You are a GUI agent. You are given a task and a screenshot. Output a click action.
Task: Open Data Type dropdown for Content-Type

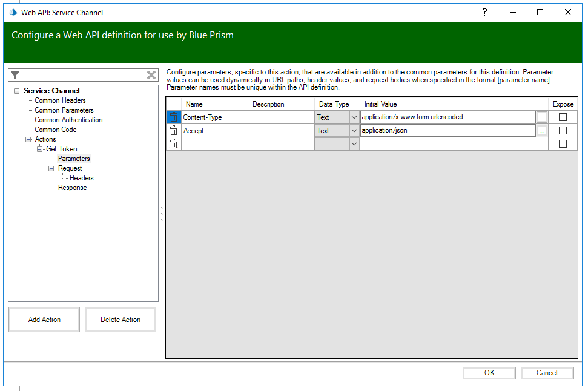[354, 117]
